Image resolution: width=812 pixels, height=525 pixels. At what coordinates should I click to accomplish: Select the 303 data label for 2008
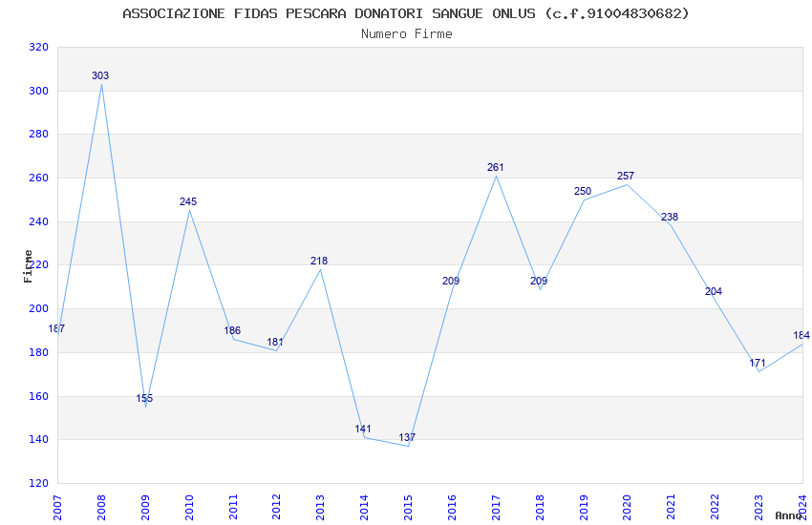(x=100, y=75)
